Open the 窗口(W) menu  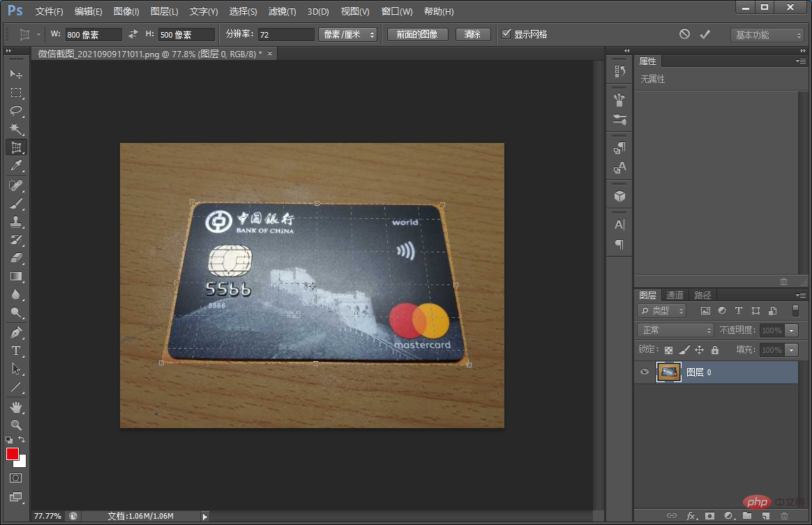(x=397, y=11)
